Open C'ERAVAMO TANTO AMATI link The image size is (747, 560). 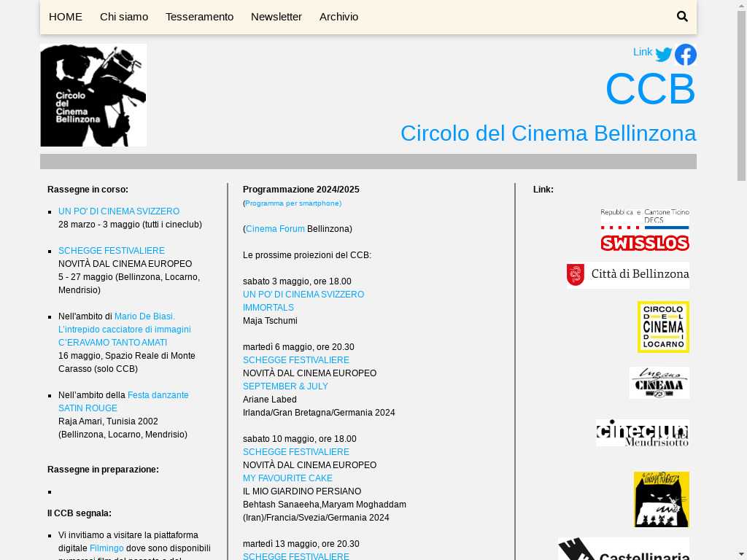point(112,343)
